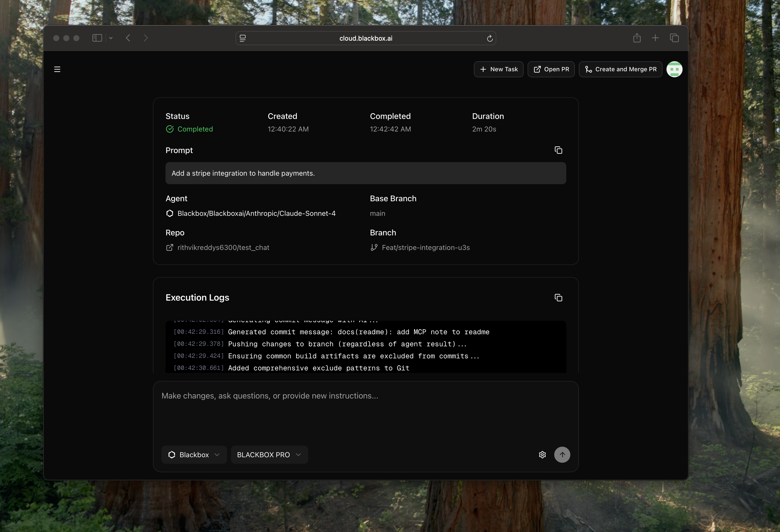This screenshot has width=780, height=532.
Task: Copy the execution logs
Action: (558, 298)
